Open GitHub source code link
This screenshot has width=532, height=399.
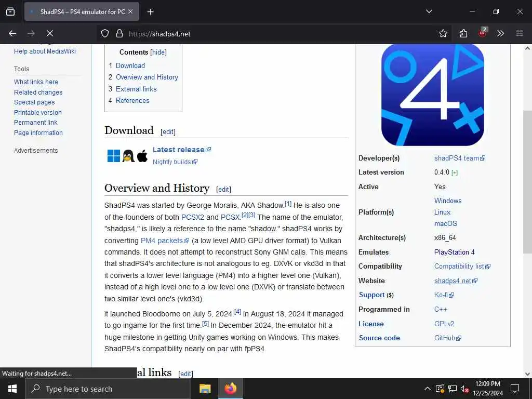(x=447, y=338)
